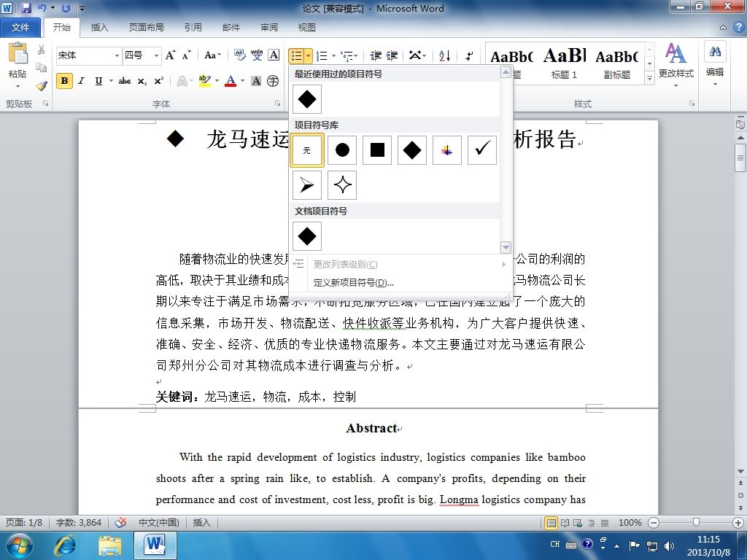Open the font name dropdown 宋体
Image resolution: width=747 pixels, height=560 pixels.
click(117, 55)
